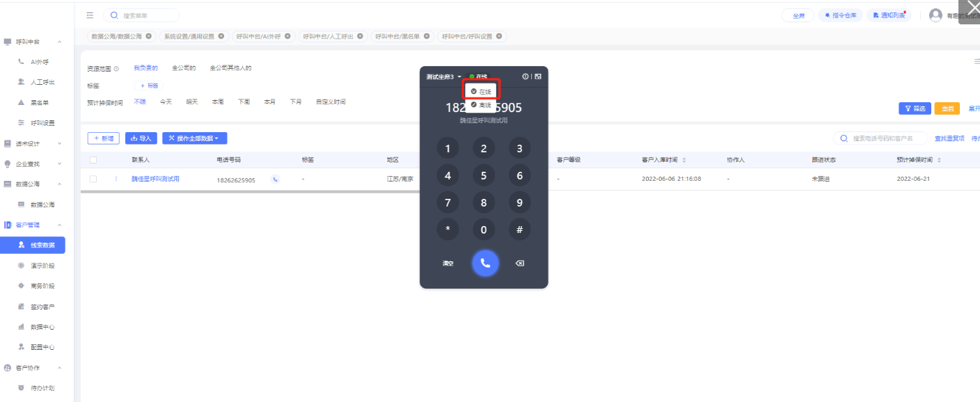
Task: Expand the 企业查找 sidebar group
Action: point(60,164)
